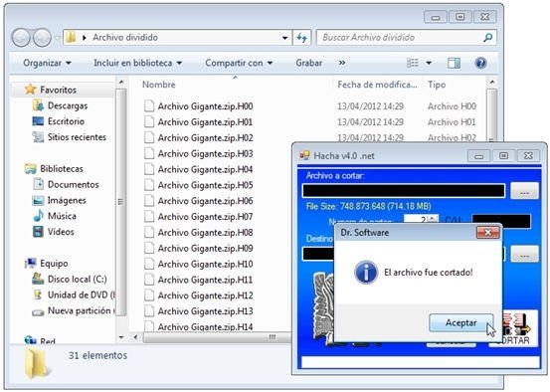Screen dimensions: 550x392
Task: Select file Archivo Gigante.zip.H09
Action: point(205,249)
